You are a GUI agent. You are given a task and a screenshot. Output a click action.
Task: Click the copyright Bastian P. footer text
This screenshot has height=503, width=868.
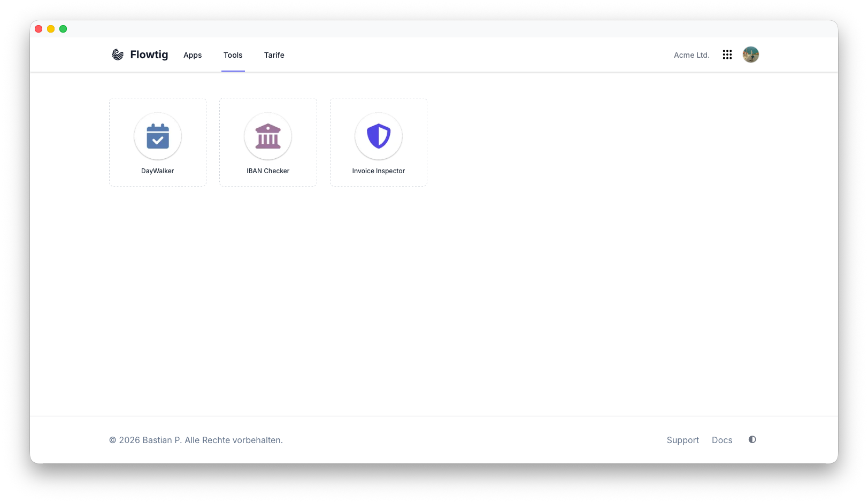click(196, 440)
